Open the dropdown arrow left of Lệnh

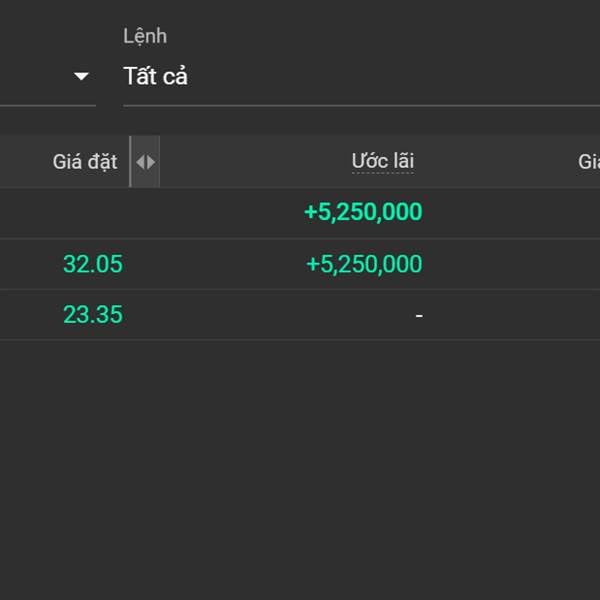pyautogui.click(x=81, y=76)
